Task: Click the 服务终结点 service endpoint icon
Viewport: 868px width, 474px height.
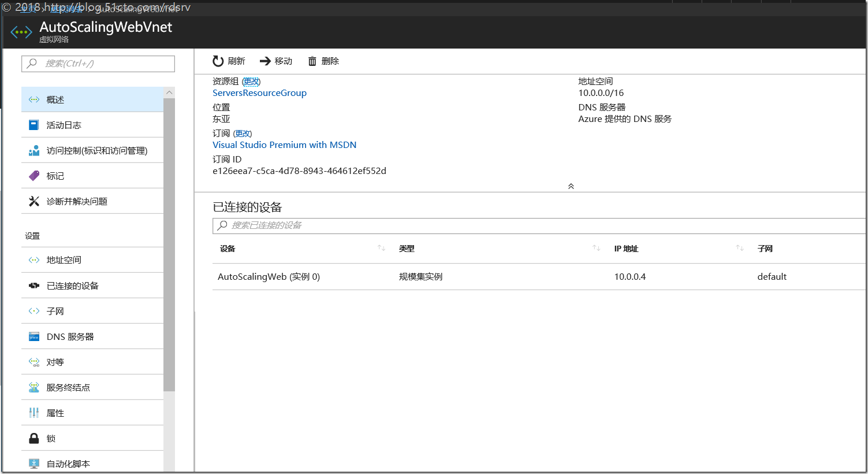Action: click(x=34, y=387)
